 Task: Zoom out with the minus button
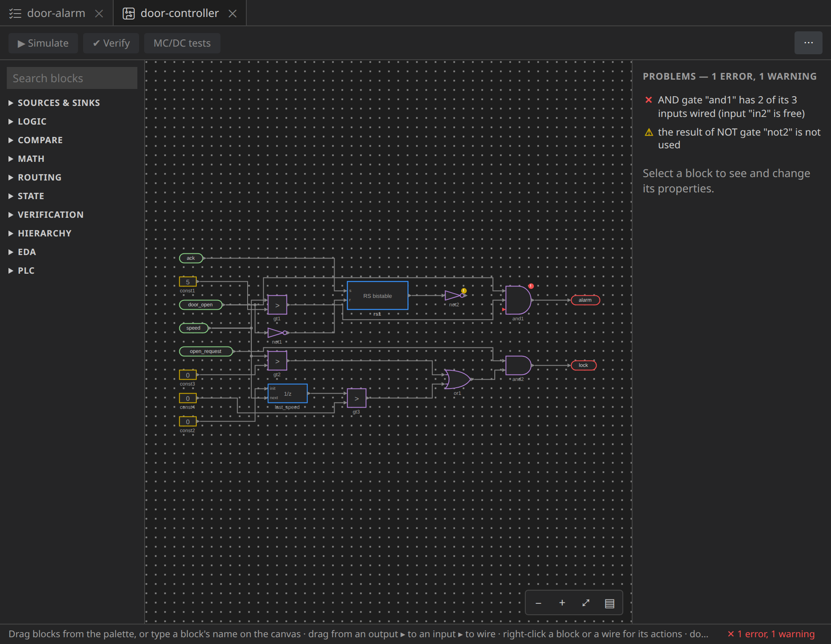point(538,603)
